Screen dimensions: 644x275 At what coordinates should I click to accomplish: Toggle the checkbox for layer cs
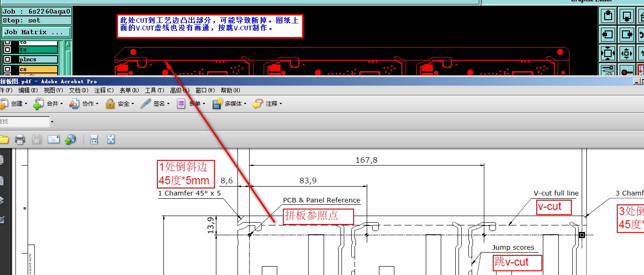click(x=7, y=69)
